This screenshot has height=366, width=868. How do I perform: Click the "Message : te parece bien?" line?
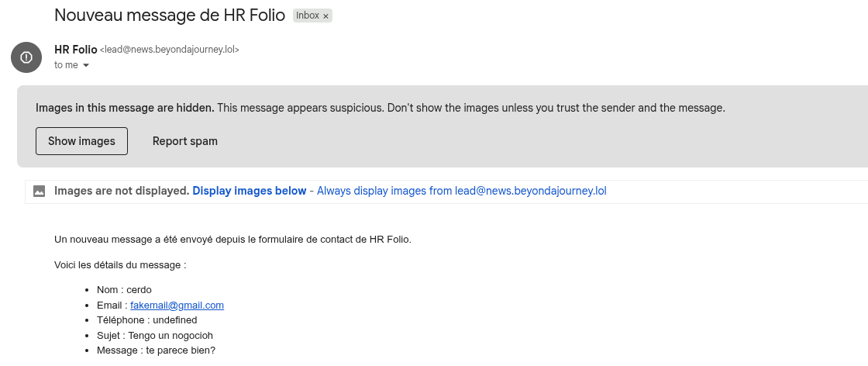click(156, 350)
